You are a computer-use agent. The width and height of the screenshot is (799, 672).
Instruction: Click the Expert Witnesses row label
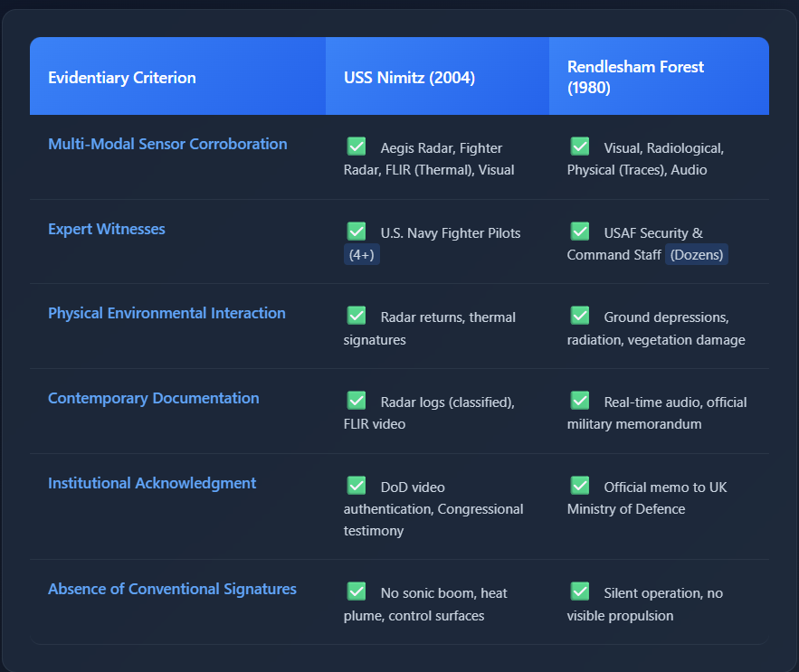pos(107,229)
